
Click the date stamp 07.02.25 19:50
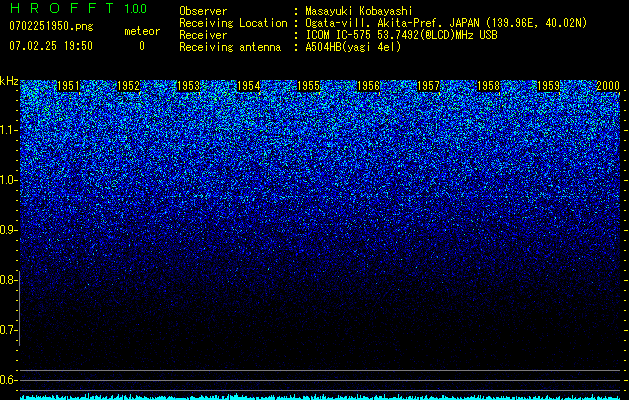(51, 46)
